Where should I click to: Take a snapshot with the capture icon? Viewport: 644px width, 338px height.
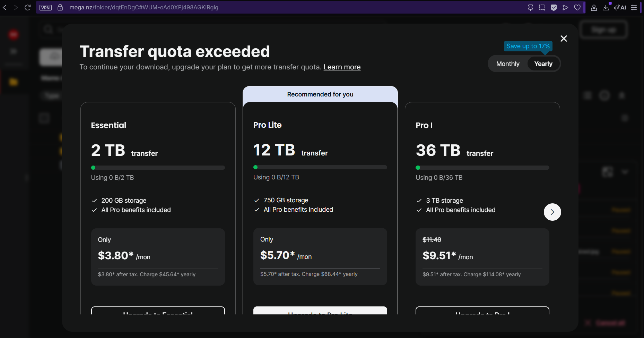click(542, 7)
